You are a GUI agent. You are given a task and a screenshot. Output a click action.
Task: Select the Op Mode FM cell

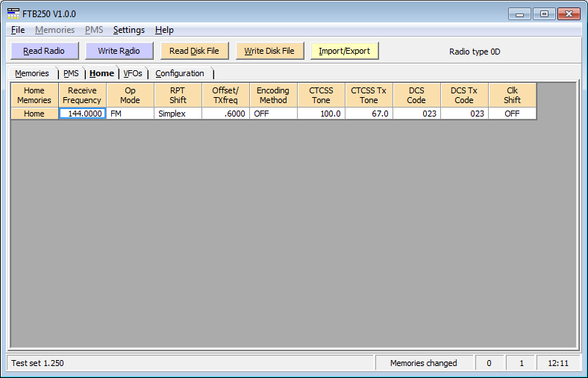point(130,114)
